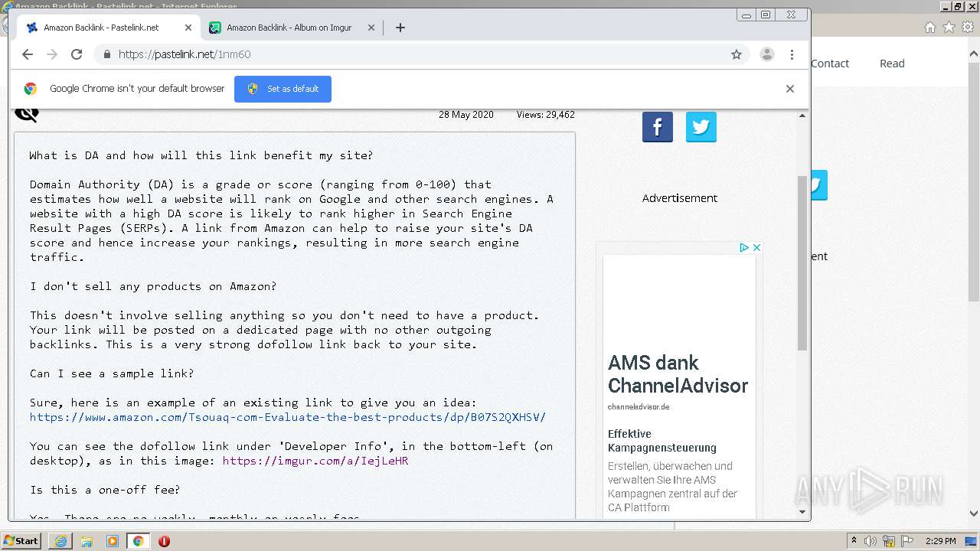Image resolution: width=980 pixels, height=551 pixels.
Task: Open a new Chrome tab
Action: coord(400,28)
